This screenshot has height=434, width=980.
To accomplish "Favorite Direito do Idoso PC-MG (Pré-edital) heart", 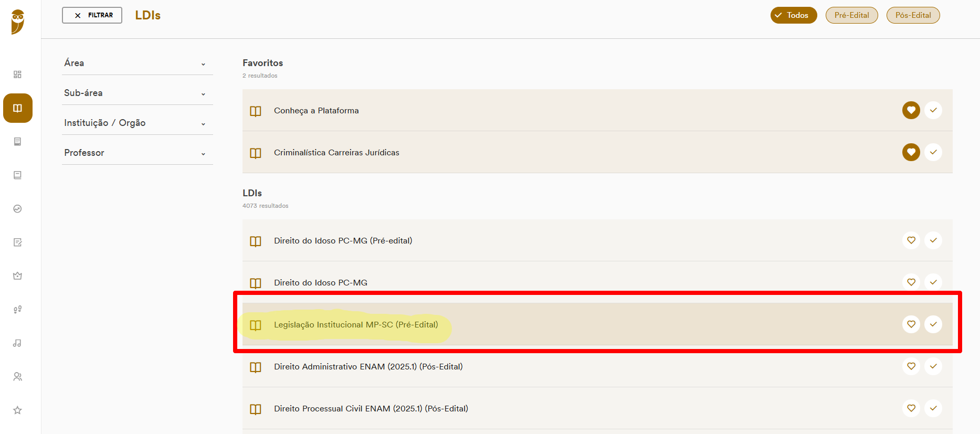I will point(911,240).
